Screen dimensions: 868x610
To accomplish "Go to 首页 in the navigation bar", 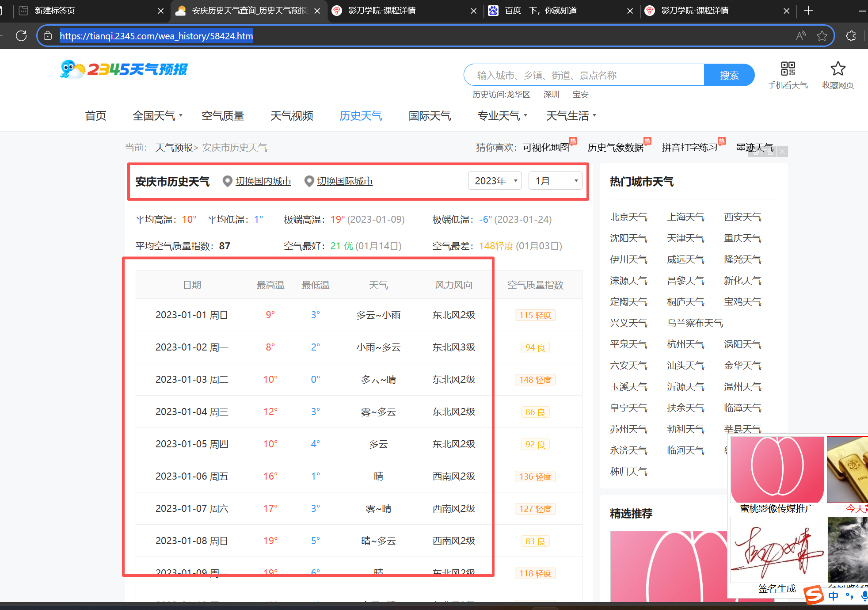I will coord(95,116).
